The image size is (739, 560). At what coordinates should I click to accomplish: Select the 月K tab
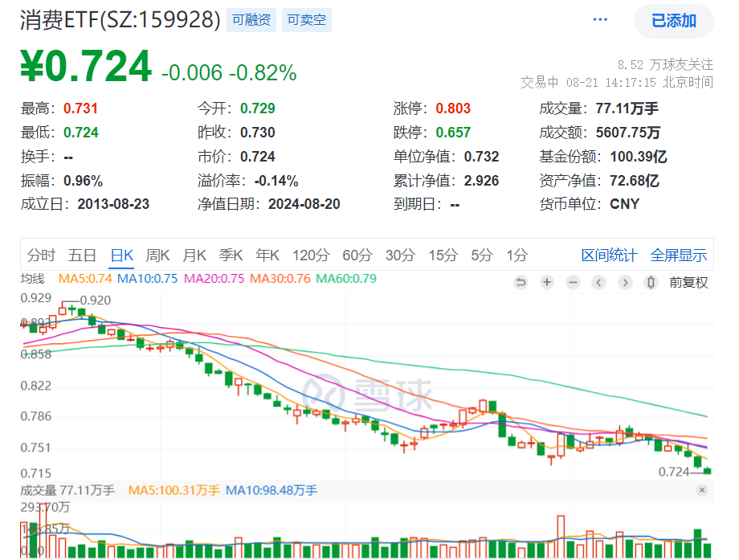click(194, 255)
